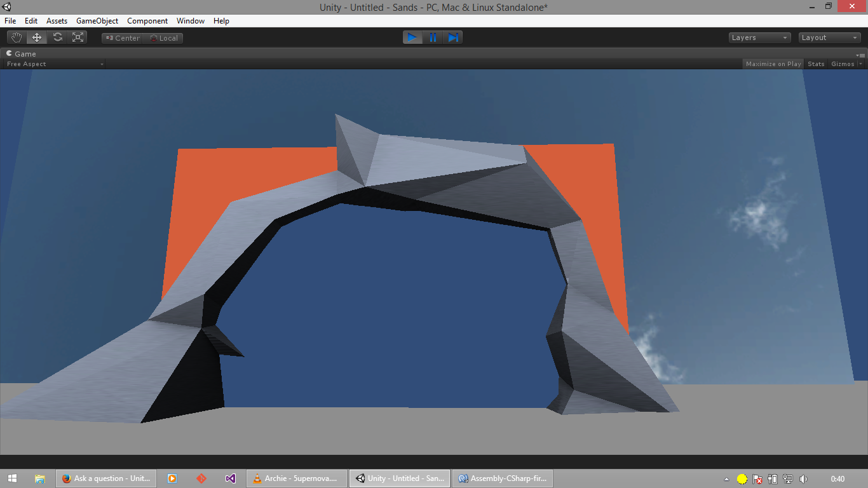Select the Rotate tool

pyautogui.click(x=58, y=37)
